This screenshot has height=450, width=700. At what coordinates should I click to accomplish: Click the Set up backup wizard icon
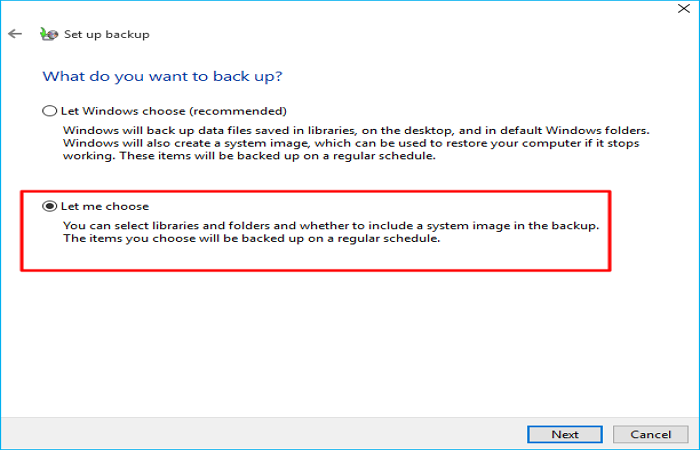(x=48, y=34)
